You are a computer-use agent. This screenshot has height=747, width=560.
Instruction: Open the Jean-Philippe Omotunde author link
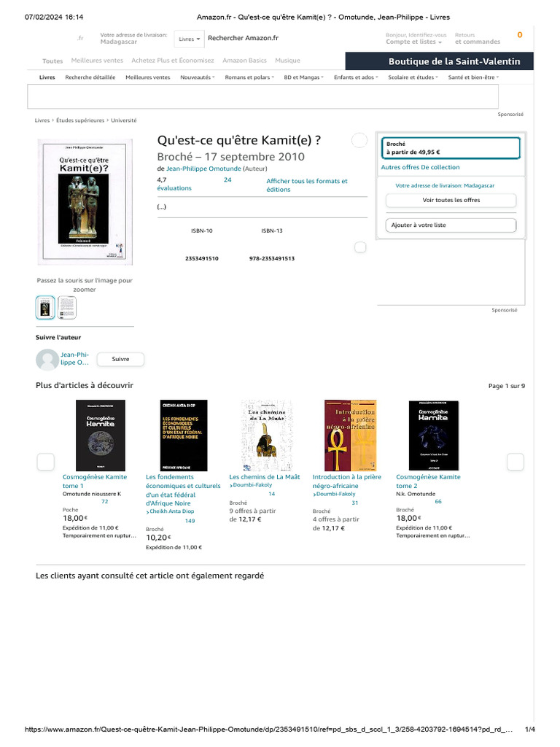pyautogui.click(x=203, y=169)
